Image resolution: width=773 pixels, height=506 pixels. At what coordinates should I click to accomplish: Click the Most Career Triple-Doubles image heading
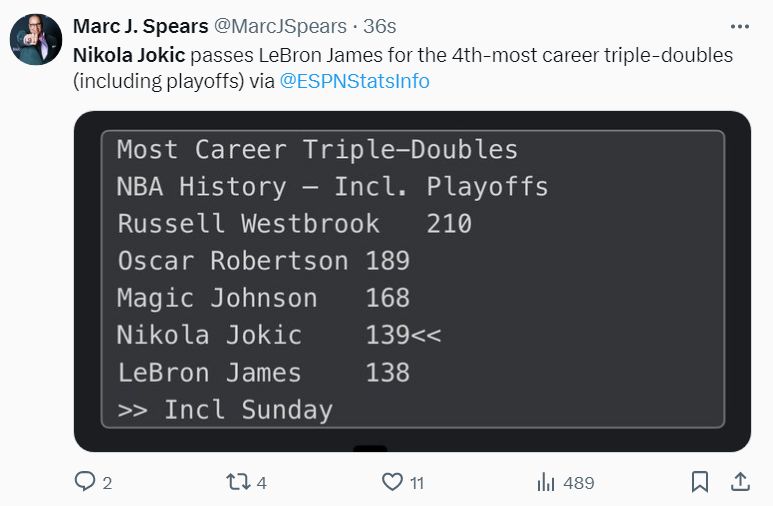pos(317,149)
